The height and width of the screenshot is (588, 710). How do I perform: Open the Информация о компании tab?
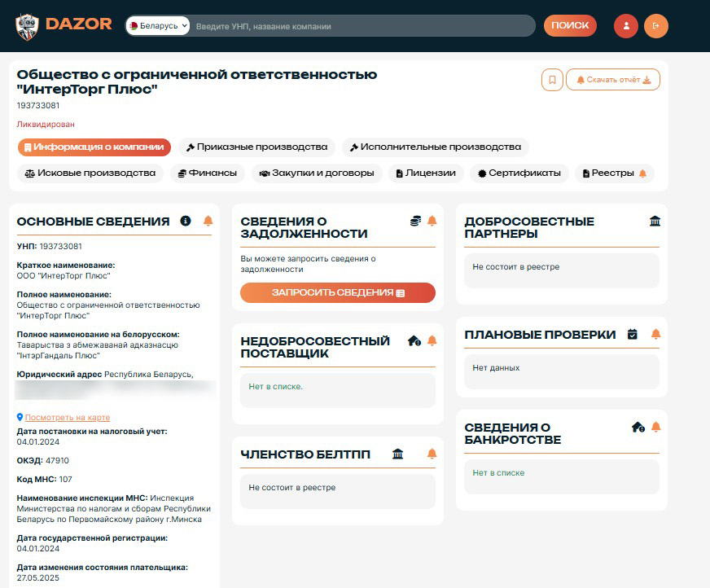[x=94, y=147]
